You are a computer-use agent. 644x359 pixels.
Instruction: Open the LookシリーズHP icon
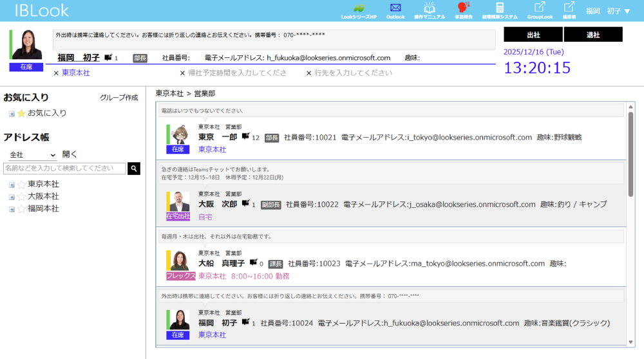coord(359,8)
